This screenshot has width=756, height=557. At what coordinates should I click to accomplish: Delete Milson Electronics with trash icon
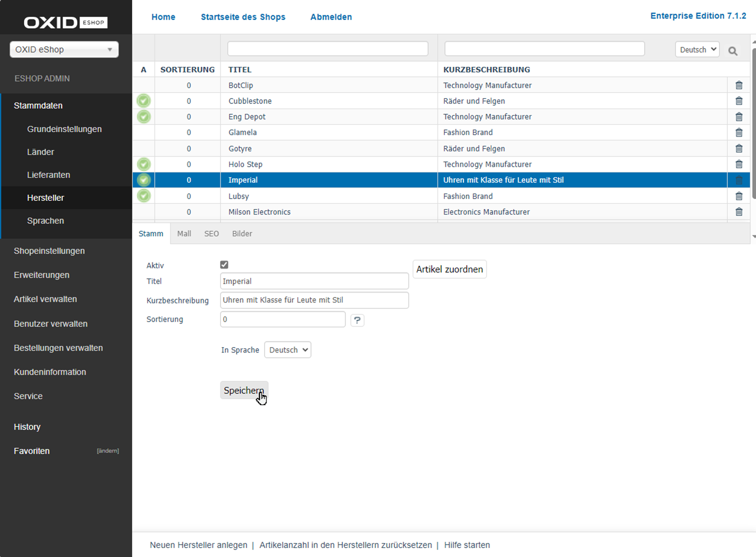739,212
